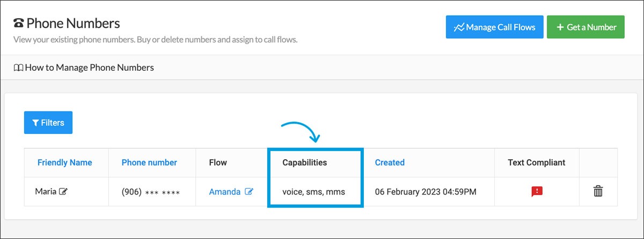The image size is (644, 239).
Task: Select the Capabilities column header
Action: 304,162
